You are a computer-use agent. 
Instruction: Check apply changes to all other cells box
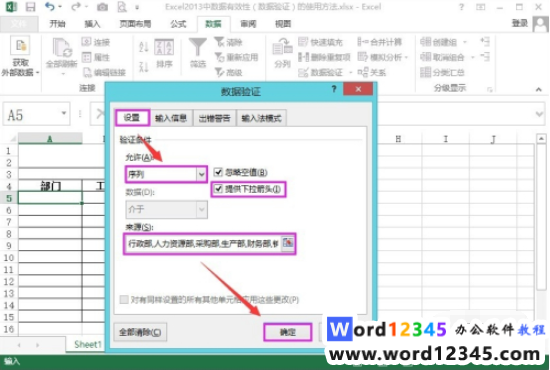(124, 300)
